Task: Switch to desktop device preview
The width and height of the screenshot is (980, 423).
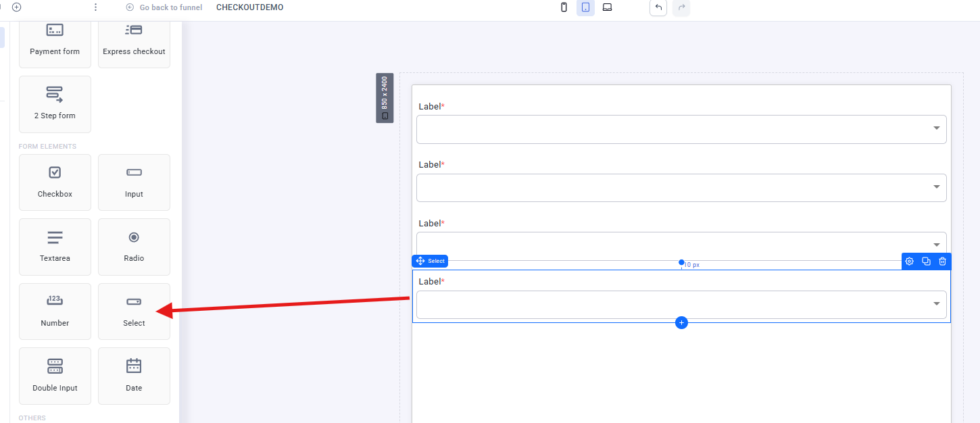Action: [607, 7]
